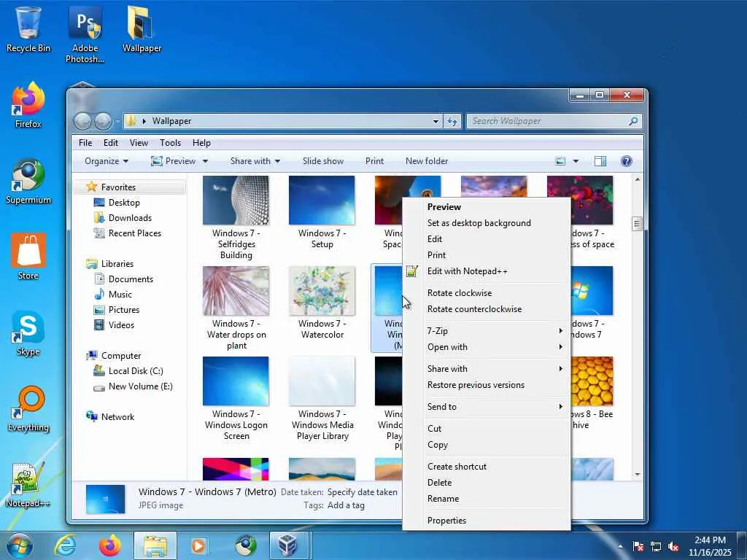Click the file list scroll down arrow
Screen dimensions: 747x560
coord(638,474)
